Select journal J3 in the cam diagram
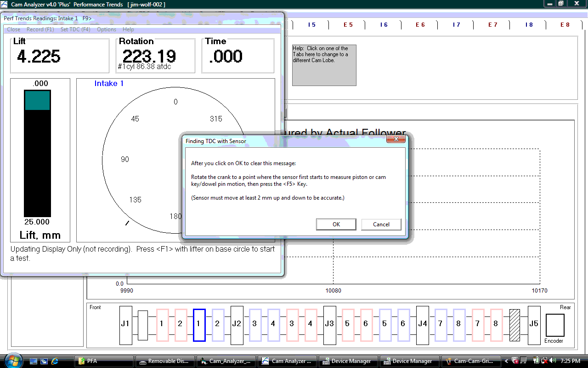Image resolution: width=588 pixels, height=368 pixels. tap(329, 325)
